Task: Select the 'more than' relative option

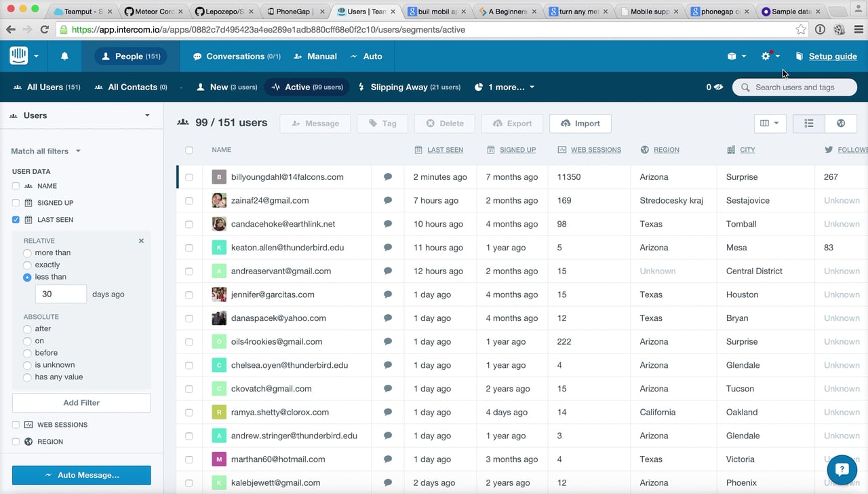Action: [x=27, y=253]
